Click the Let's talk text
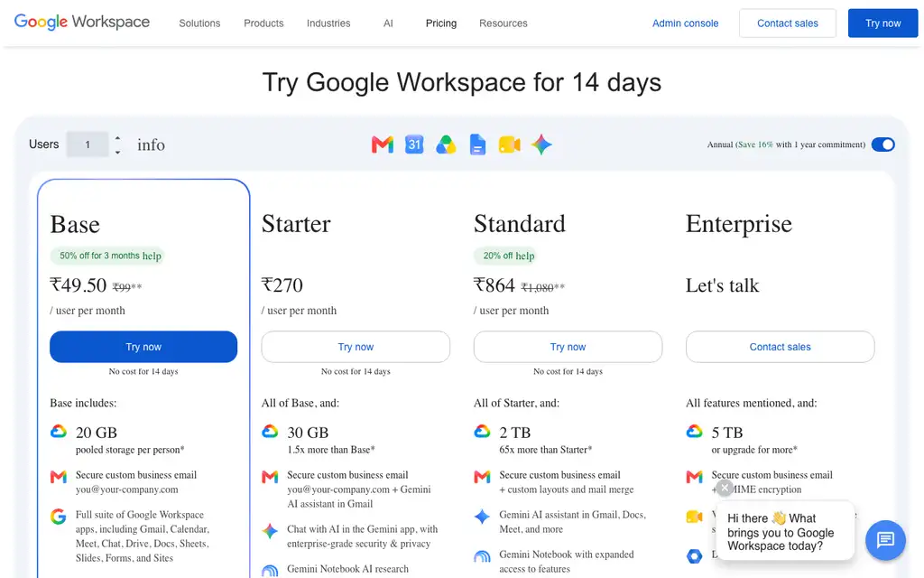Viewport: 924px width, 578px height. (x=723, y=285)
